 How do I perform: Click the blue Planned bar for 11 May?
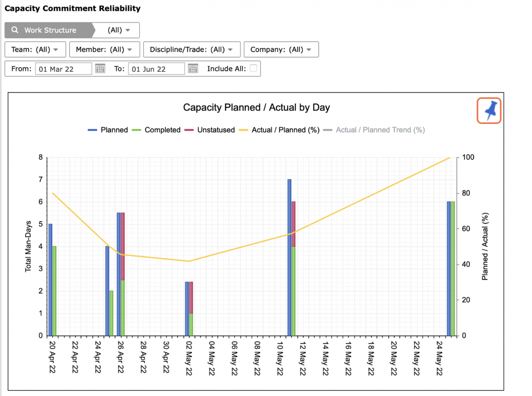click(x=289, y=258)
